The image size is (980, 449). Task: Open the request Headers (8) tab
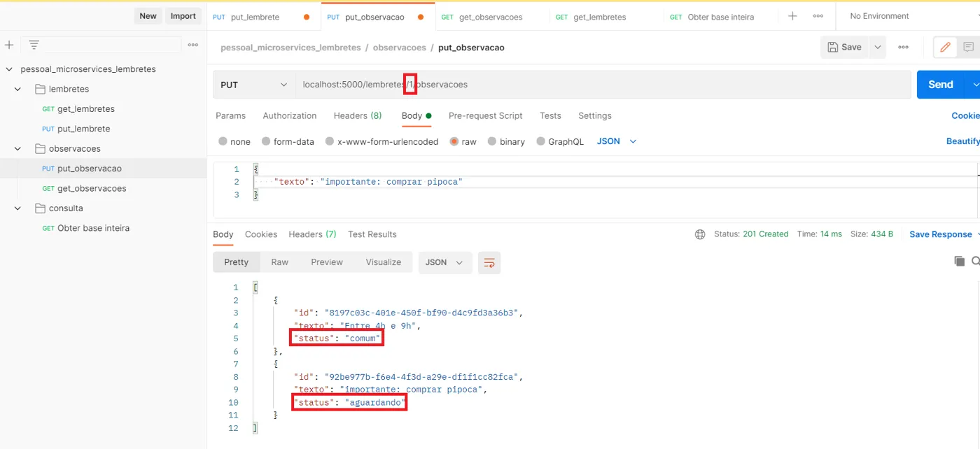click(x=358, y=115)
